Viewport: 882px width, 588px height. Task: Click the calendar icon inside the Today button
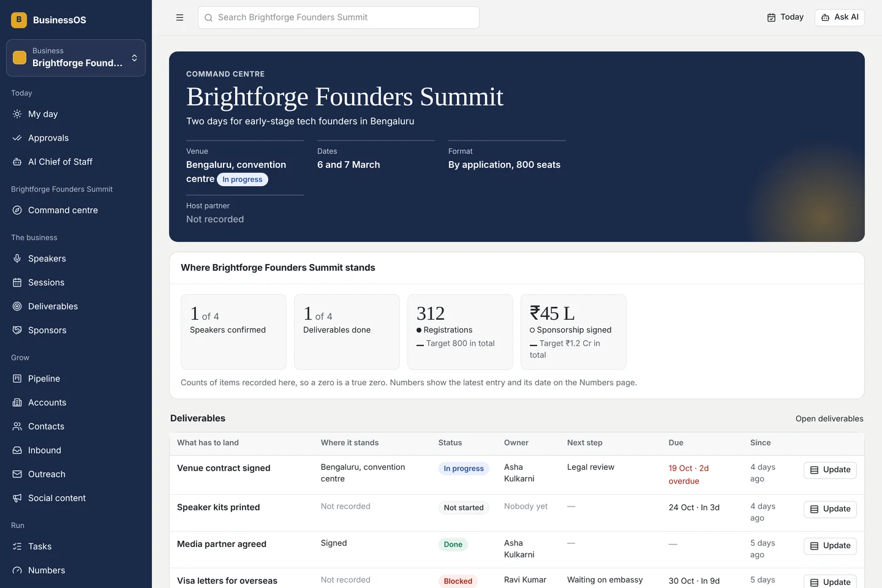point(771,17)
